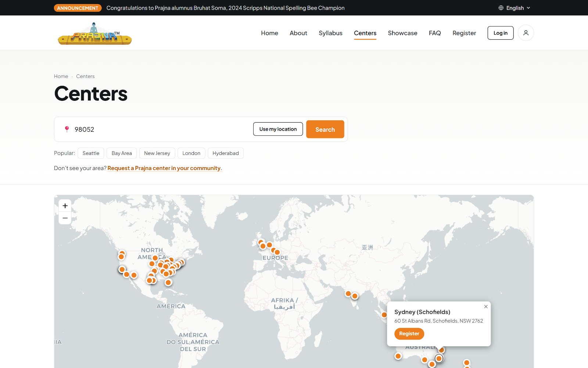Viewport: 588px width, 368px height.
Task: Close the Sydney (Schofields) popup
Action: coord(486,307)
